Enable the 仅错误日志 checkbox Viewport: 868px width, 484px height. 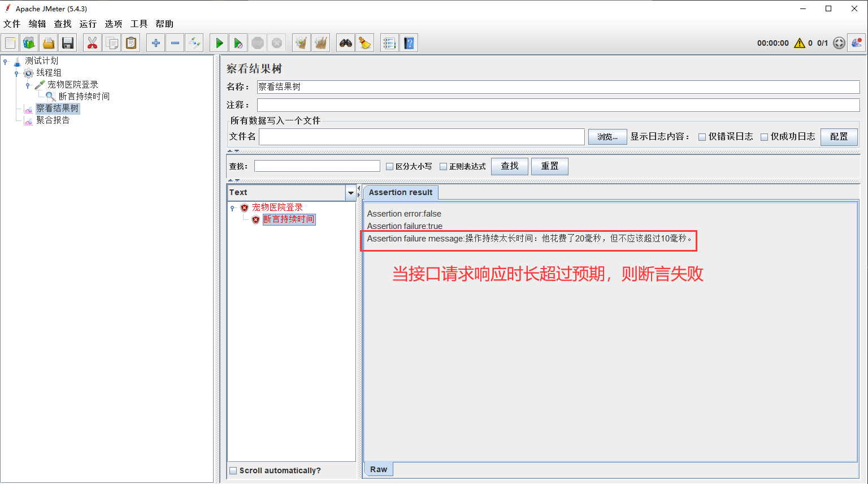click(x=702, y=137)
